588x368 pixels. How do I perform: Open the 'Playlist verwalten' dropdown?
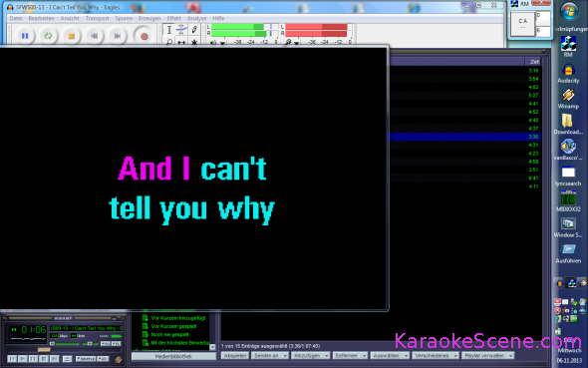(x=488, y=356)
